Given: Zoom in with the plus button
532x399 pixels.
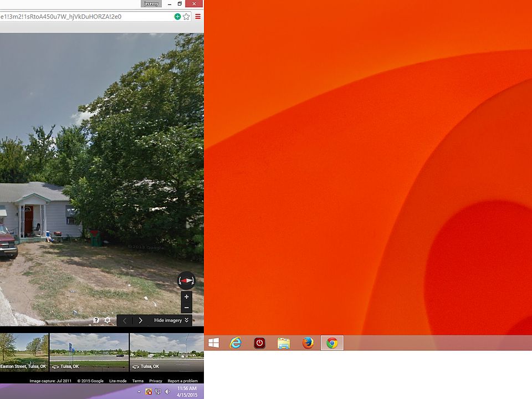Looking at the screenshot, I should [x=186, y=297].
